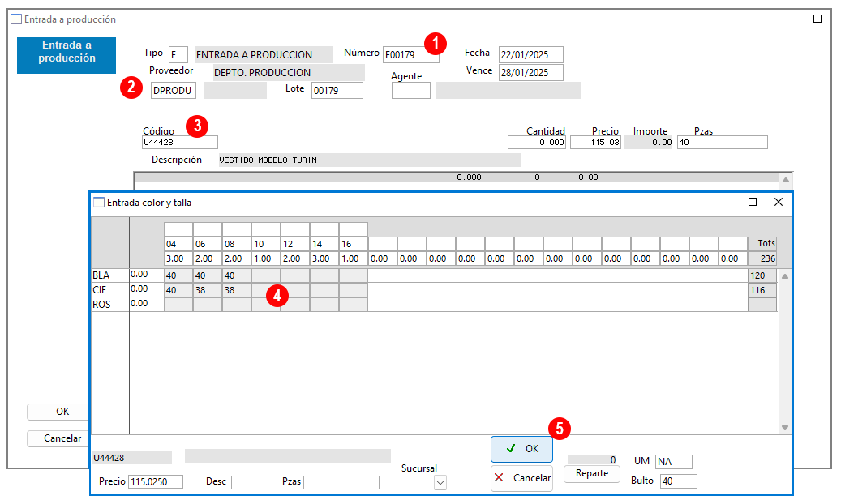This screenshot has width=841, height=504.
Task: Click Cancelar in Entrada a producción window
Action: 58,438
